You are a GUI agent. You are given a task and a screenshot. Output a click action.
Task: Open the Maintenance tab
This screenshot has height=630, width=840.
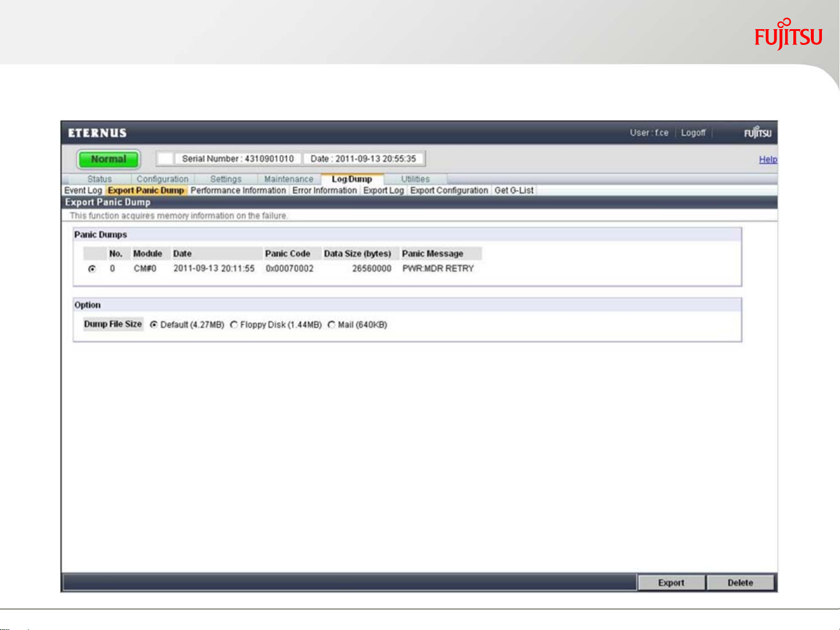[289, 179]
